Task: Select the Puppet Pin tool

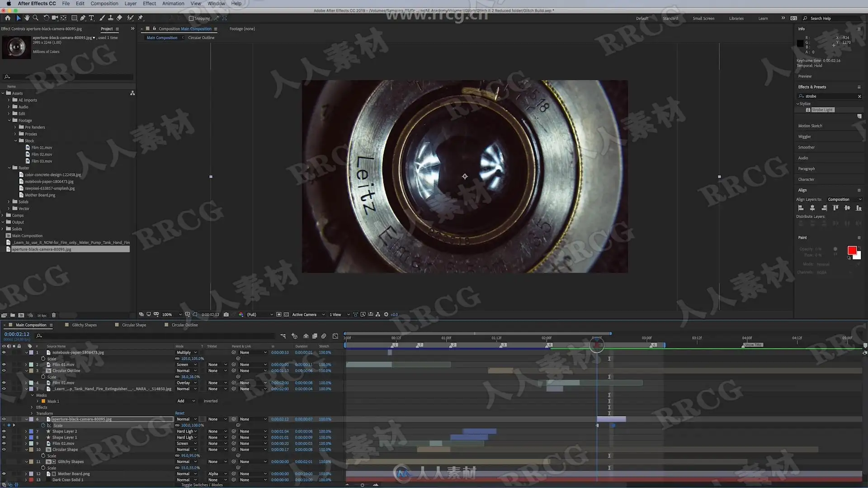Action: coord(141,18)
